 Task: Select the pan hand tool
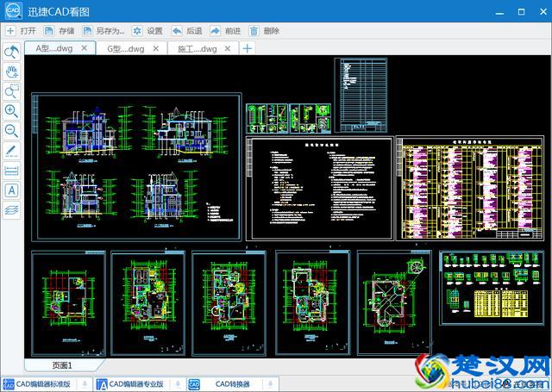(x=12, y=71)
